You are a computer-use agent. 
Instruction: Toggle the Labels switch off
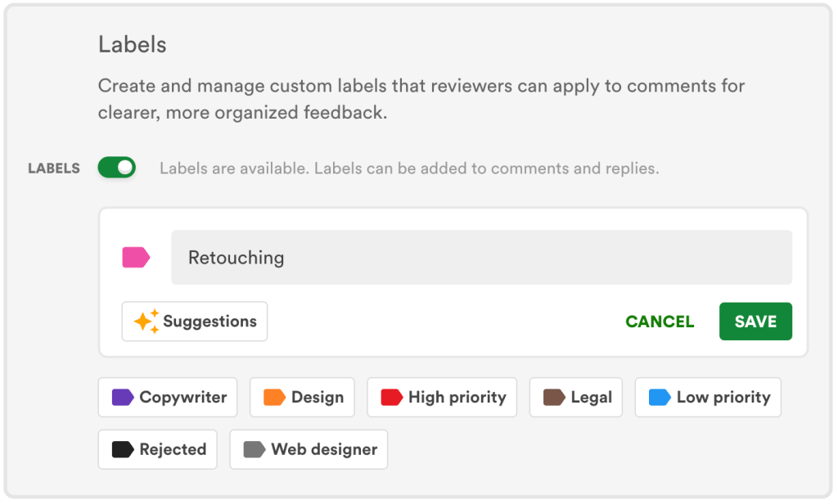click(116, 167)
